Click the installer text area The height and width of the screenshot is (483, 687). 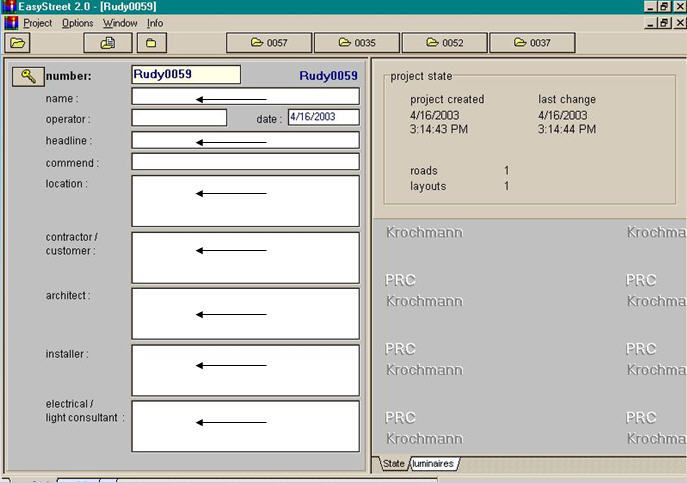coord(245,370)
